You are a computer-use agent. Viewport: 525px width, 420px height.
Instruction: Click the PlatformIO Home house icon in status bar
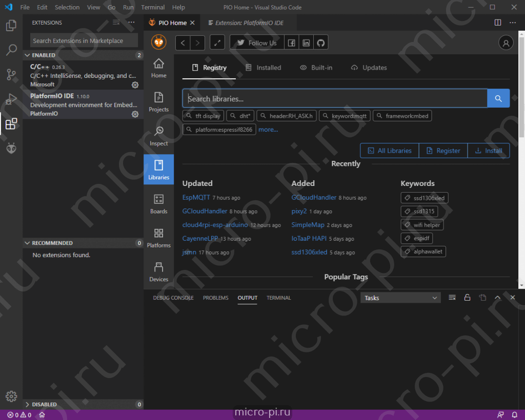42,414
